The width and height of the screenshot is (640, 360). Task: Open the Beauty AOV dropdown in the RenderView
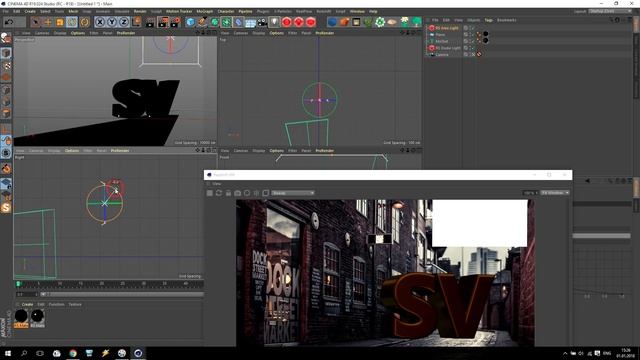coord(293,193)
